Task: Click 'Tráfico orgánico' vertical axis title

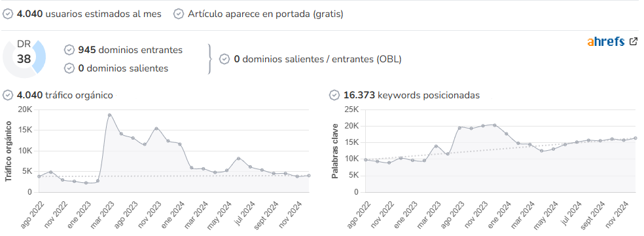Action: tap(8, 151)
